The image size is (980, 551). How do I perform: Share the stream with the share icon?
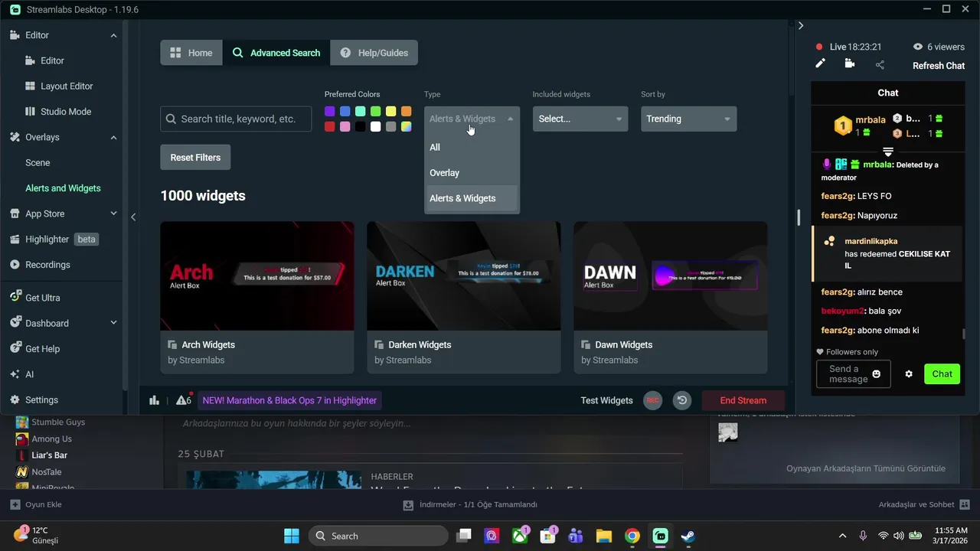[x=880, y=65]
